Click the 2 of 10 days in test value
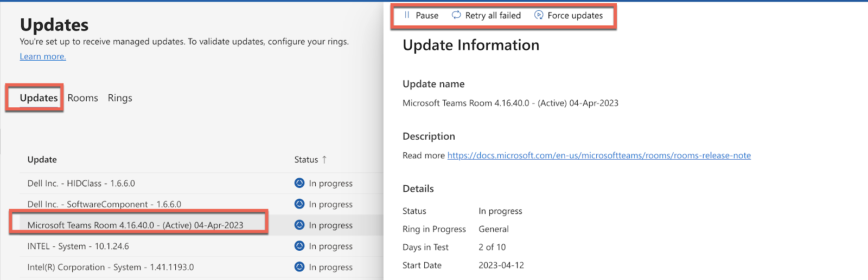Viewport: 868px width, 280px height. click(492, 247)
